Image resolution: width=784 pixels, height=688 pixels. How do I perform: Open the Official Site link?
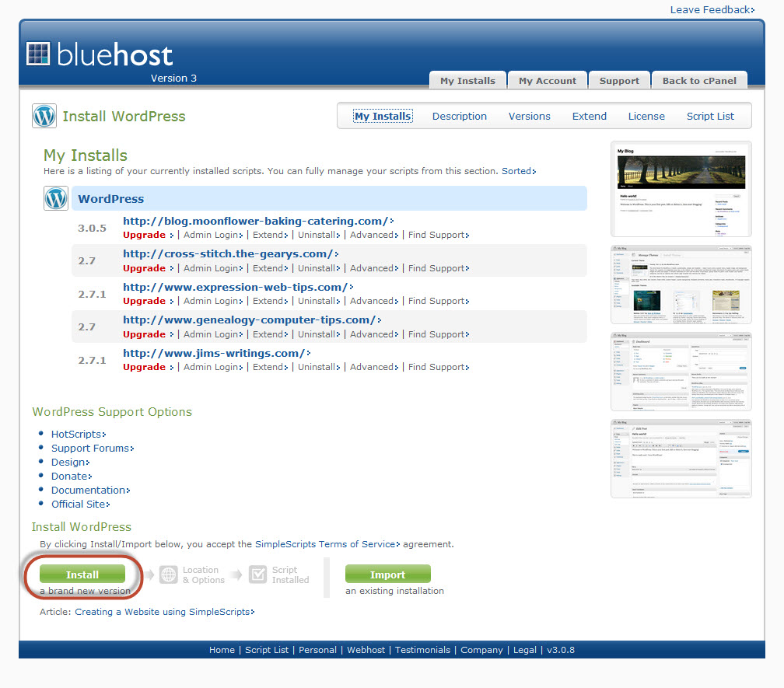(81, 504)
